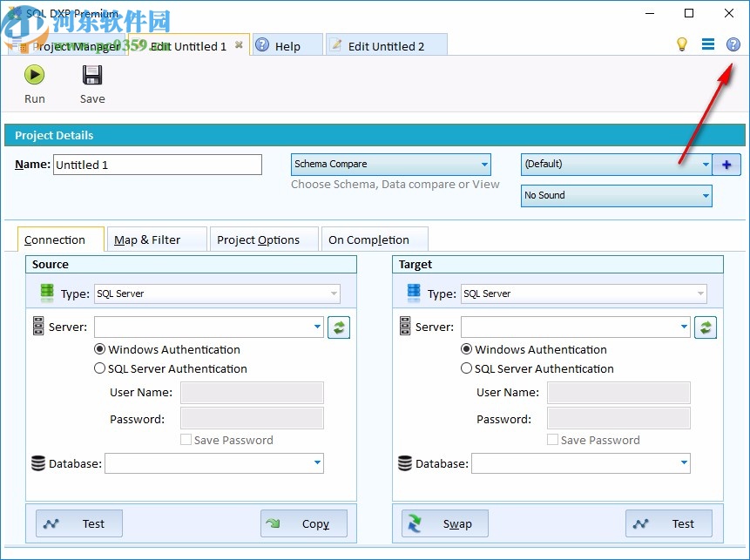Image resolution: width=750 pixels, height=560 pixels.
Task: Click Swap to exchange source and target
Action: tap(444, 523)
